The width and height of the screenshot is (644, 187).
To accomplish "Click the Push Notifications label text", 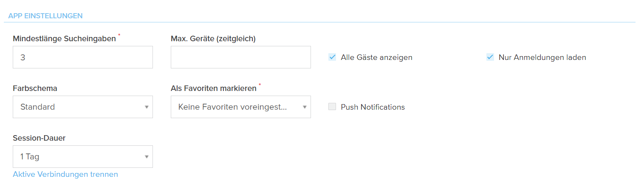I will [373, 107].
